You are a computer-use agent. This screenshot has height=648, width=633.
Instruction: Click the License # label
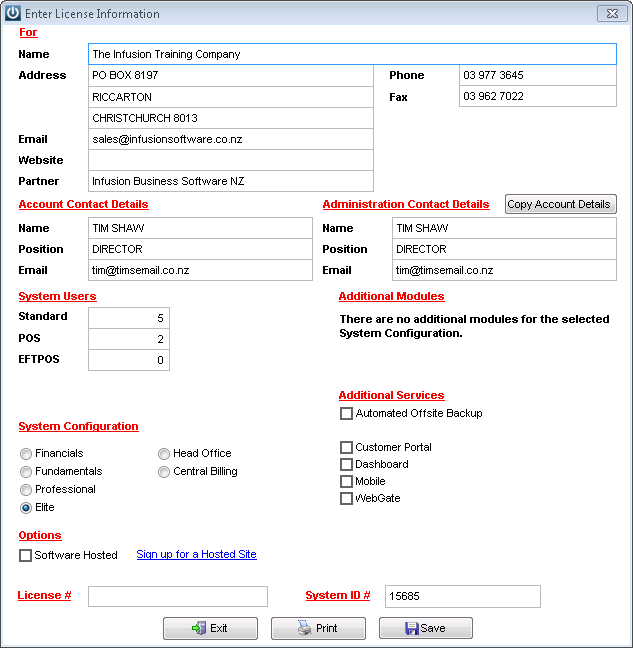pos(44,595)
